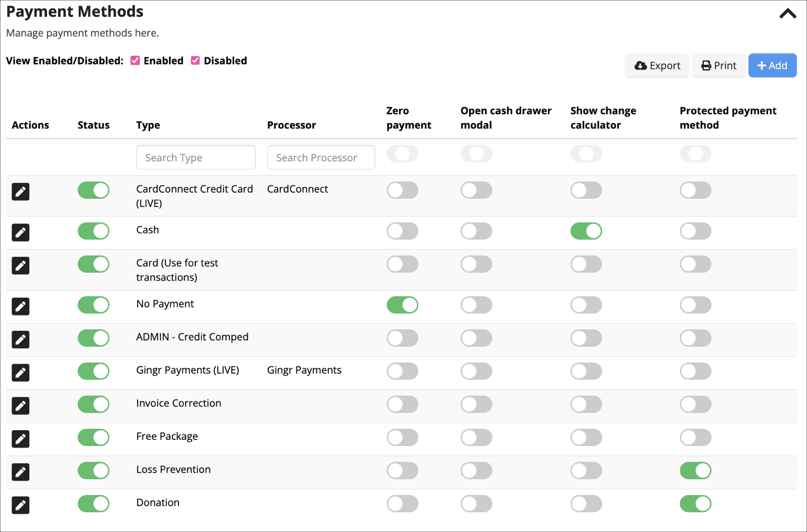Screen dimensions: 807x532
Task: Disable Status for Invoice Correction
Action: [94, 404]
